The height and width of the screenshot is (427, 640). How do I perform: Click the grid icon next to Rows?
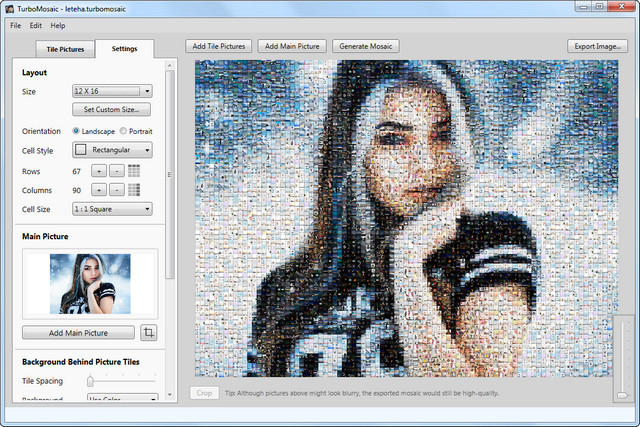[134, 172]
